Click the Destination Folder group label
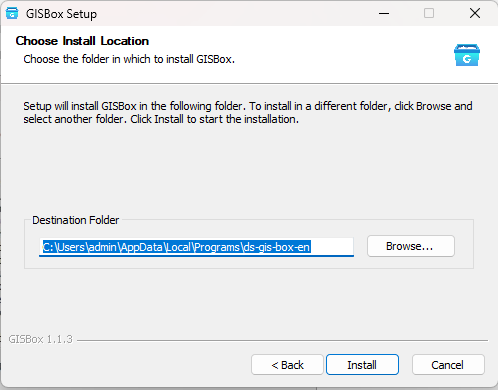This screenshot has width=498, height=390. (x=75, y=220)
